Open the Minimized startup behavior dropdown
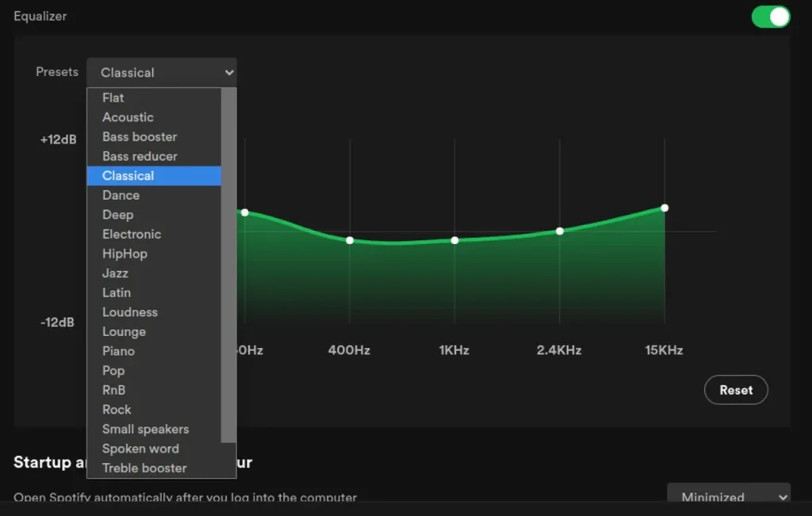The image size is (812, 516). point(727,497)
